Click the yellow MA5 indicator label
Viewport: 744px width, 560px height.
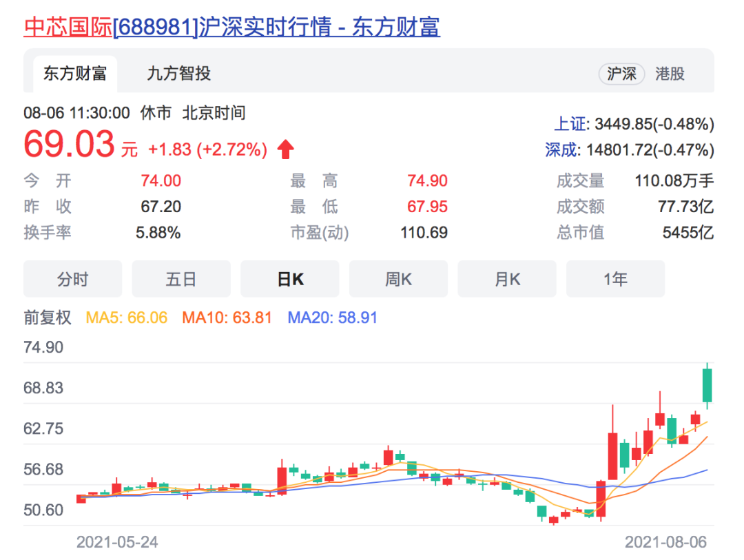tap(126, 318)
